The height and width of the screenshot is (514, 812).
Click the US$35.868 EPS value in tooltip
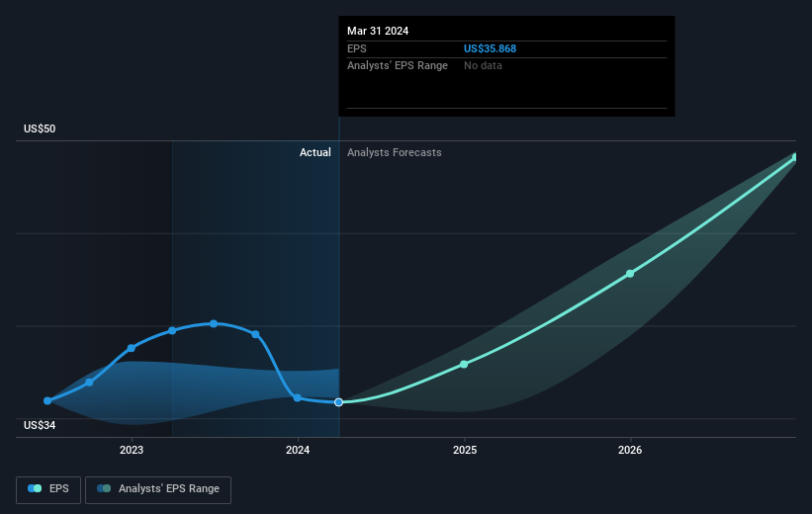[x=490, y=48]
